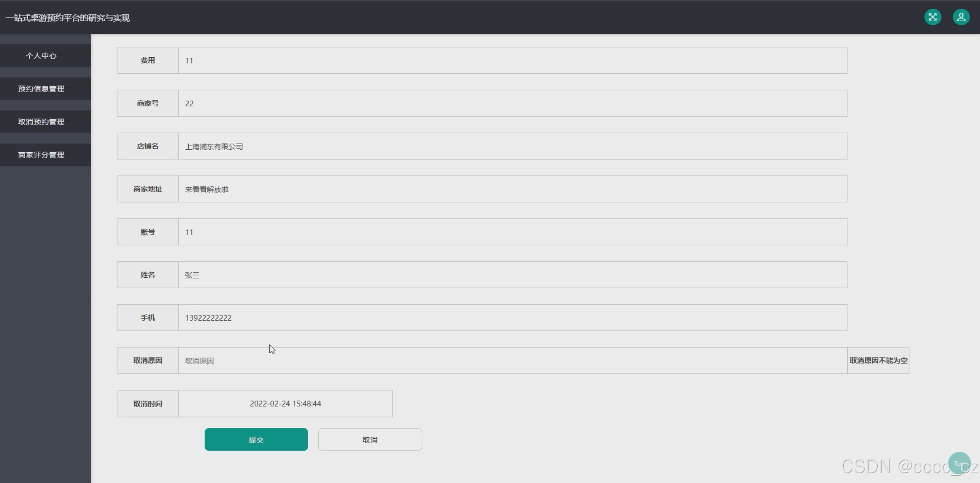Click the round Top scroll-up button
Screen dimensions: 980x483
pos(959,463)
